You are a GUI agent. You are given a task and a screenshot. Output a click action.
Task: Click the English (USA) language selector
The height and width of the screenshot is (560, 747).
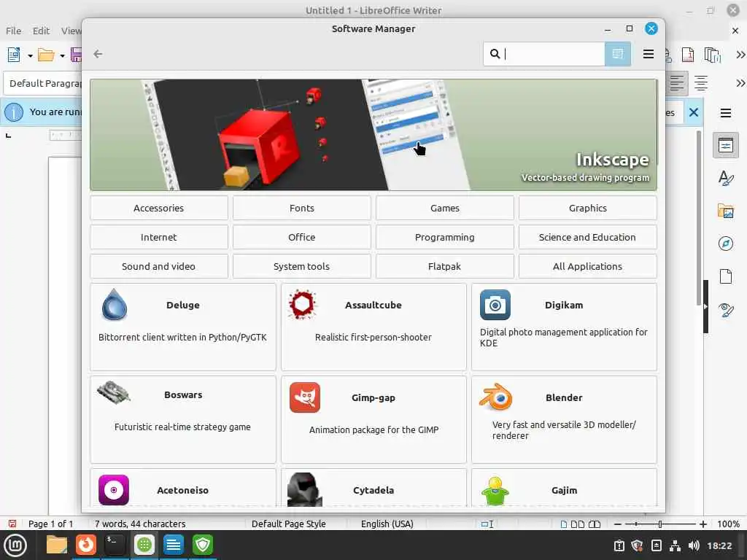[x=387, y=524]
